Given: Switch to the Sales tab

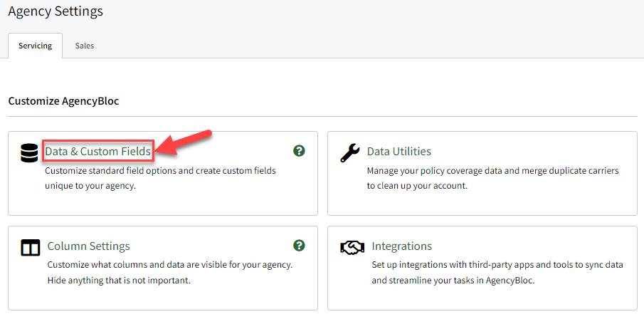Looking at the screenshot, I should (x=85, y=46).
